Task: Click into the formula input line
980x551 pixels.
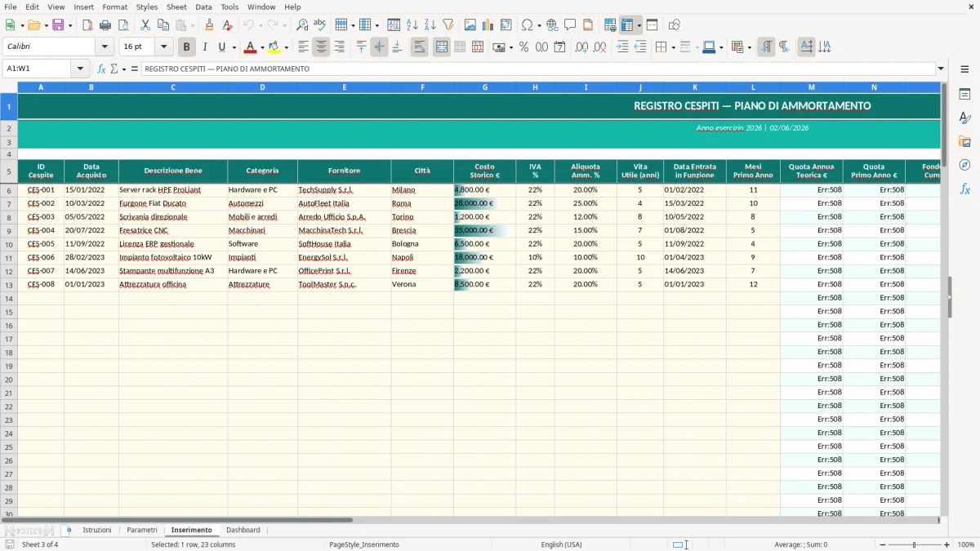Action: 537,69
